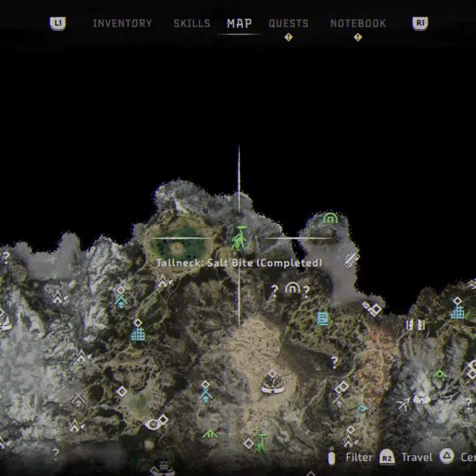Select the question mark left of the white cauldron
Screen dimensions: 476x476
click(275, 290)
